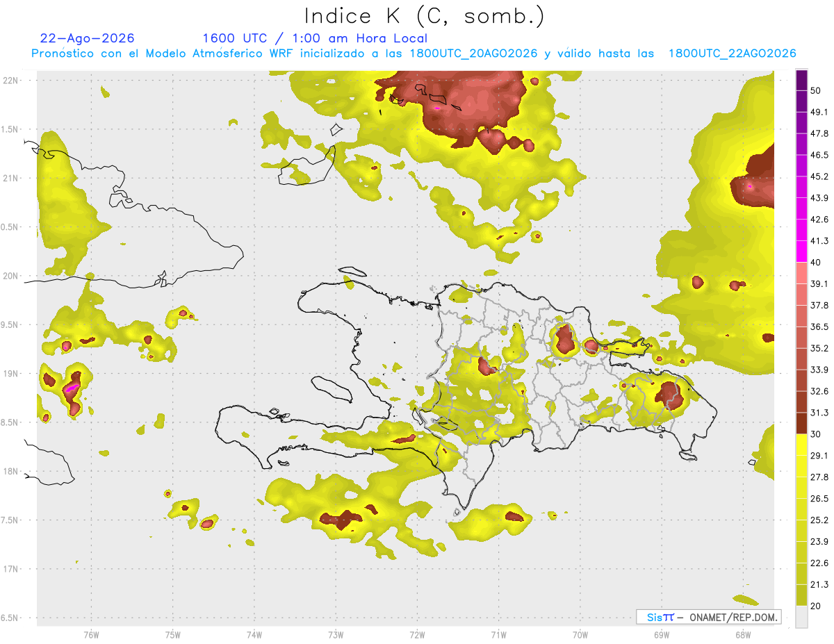834x644 pixels.
Task: Click the '75W' longitude label
Action: coord(173,634)
